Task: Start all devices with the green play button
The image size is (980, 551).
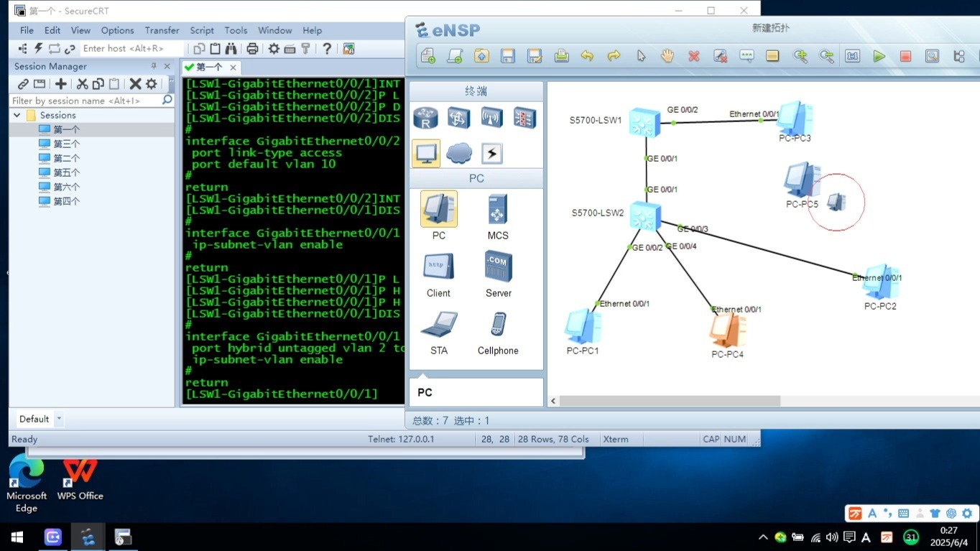Action: 879,55
